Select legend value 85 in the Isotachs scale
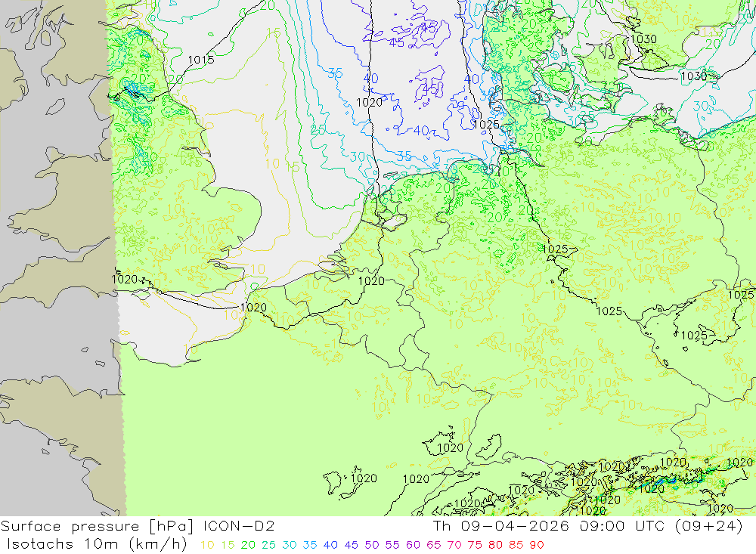This screenshot has width=756, height=554. pyautogui.click(x=516, y=545)
